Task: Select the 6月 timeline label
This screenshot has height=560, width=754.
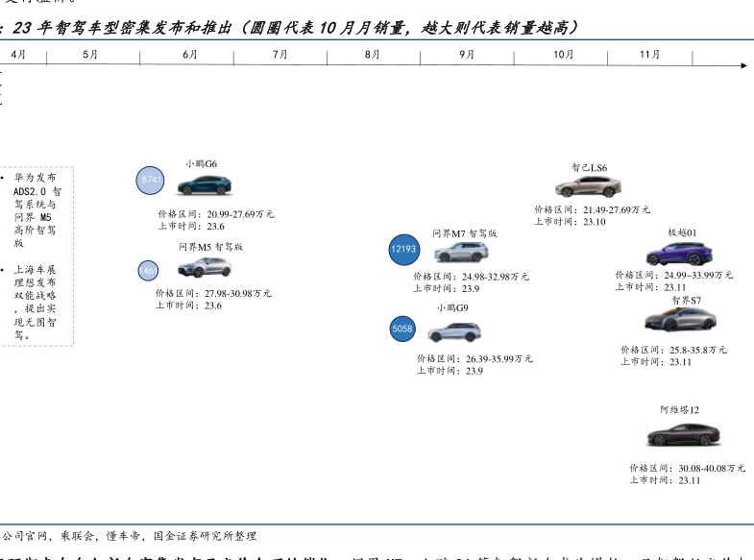Action: click(190, 55)
